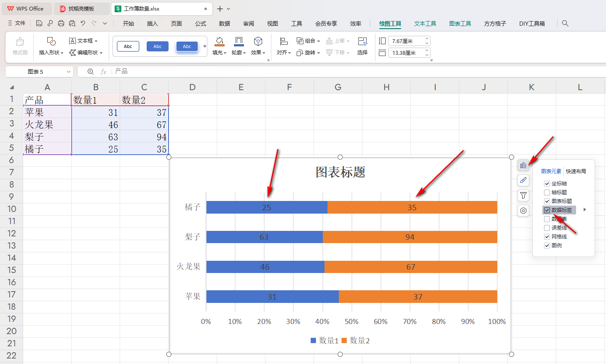This screenshot has width=606, height=364.
Task: Open the 找稻壳模板 tab
Action: coord(81,8)
